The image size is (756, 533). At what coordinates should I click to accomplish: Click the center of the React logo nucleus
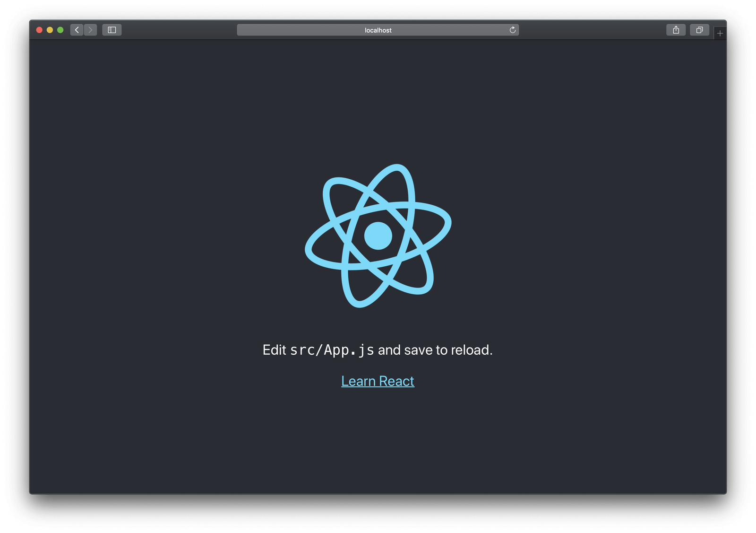tap(377, 235)
